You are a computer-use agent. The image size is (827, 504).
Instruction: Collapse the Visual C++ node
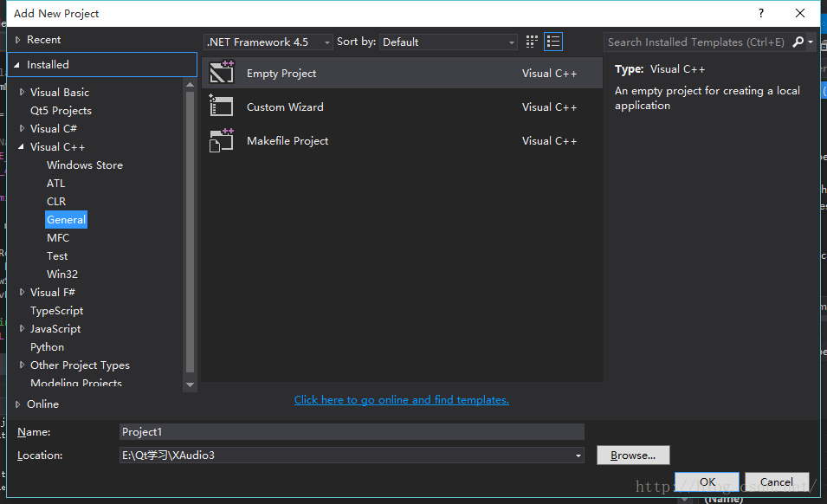(21, 146)
